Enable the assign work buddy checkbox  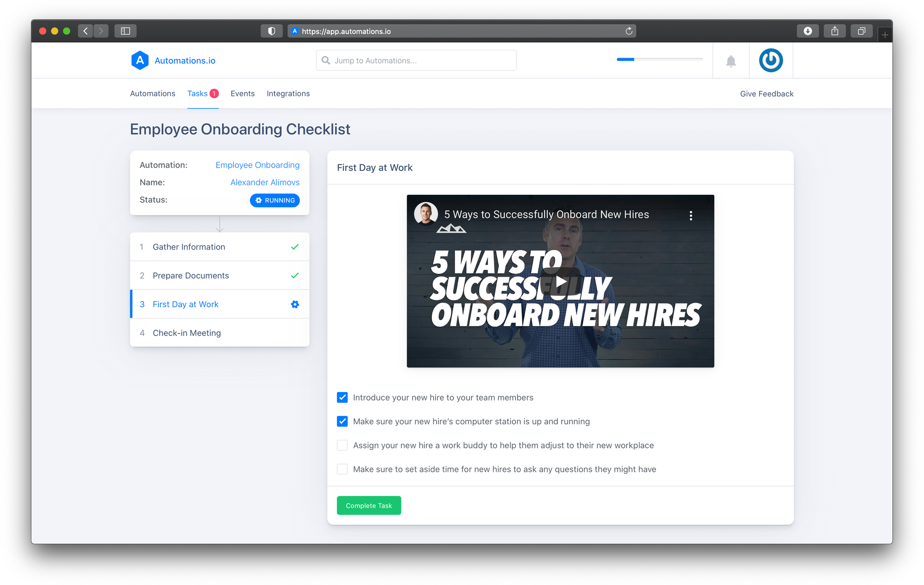[342, 445]
